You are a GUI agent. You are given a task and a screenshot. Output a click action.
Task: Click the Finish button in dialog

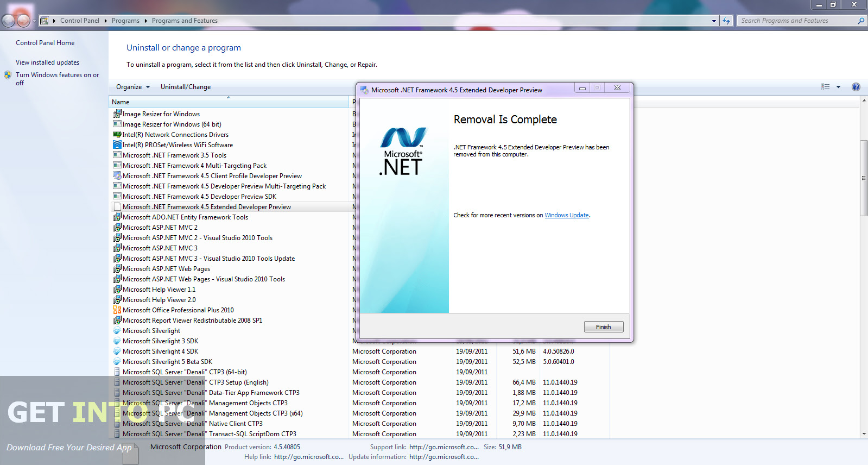(x=603, y=327)
